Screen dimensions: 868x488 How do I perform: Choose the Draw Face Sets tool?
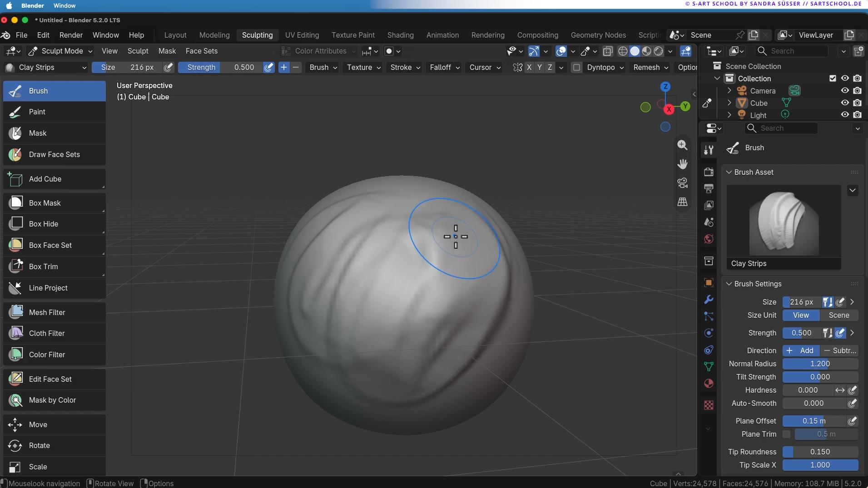pyautogui.click(x=55, y=154)
